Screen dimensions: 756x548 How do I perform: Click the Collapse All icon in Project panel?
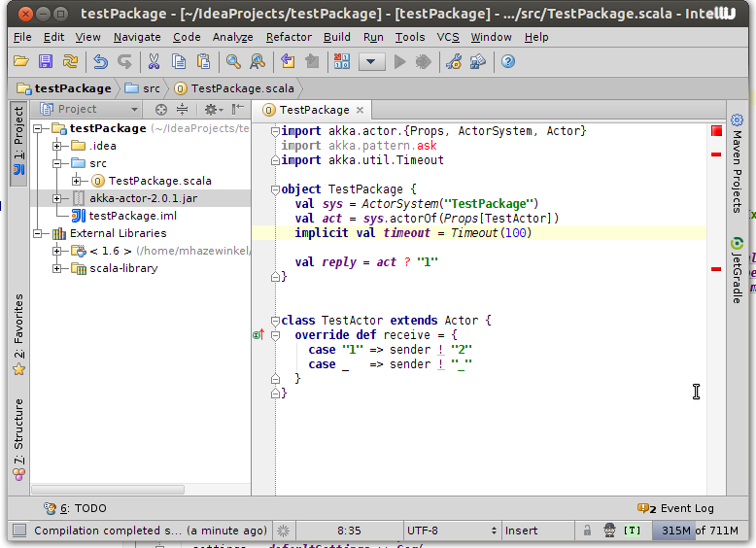pos(183,110)
